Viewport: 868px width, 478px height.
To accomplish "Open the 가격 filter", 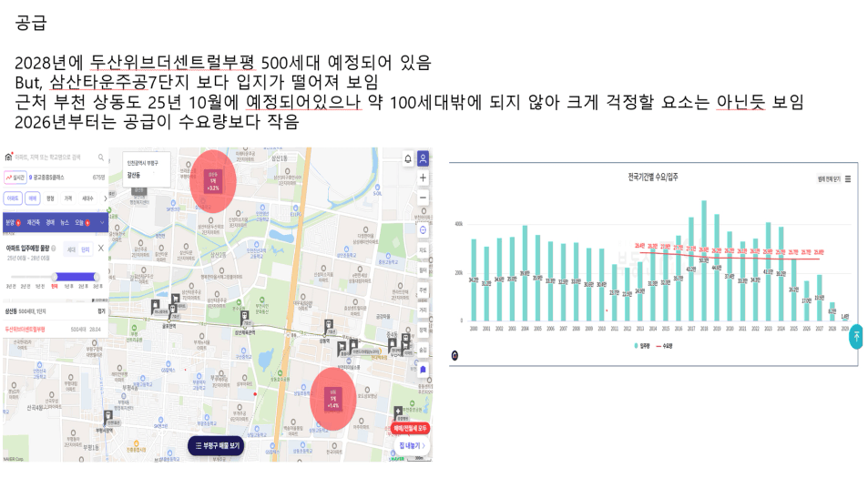I will point(68,198).
